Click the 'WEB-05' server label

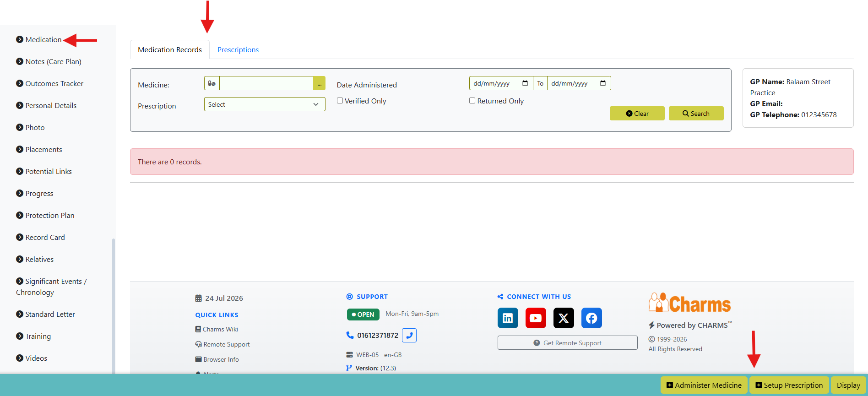[x=368, y=355]
